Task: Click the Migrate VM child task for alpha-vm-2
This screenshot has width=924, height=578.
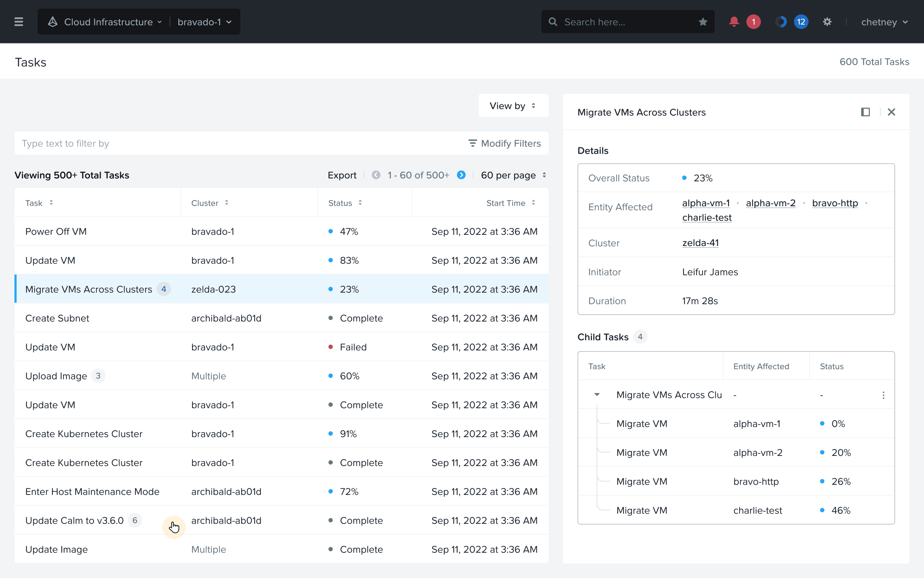Action: (x=641, y=452)
